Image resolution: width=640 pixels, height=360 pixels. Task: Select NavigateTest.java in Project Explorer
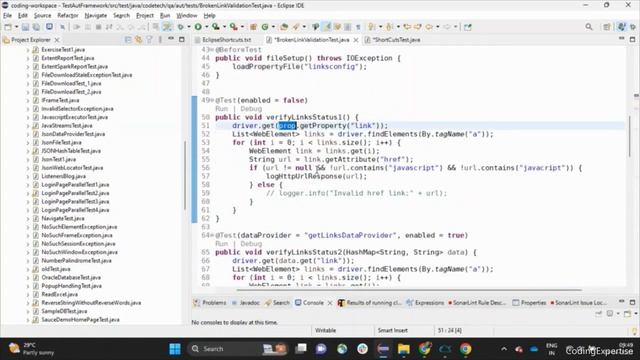click(62, 218)
